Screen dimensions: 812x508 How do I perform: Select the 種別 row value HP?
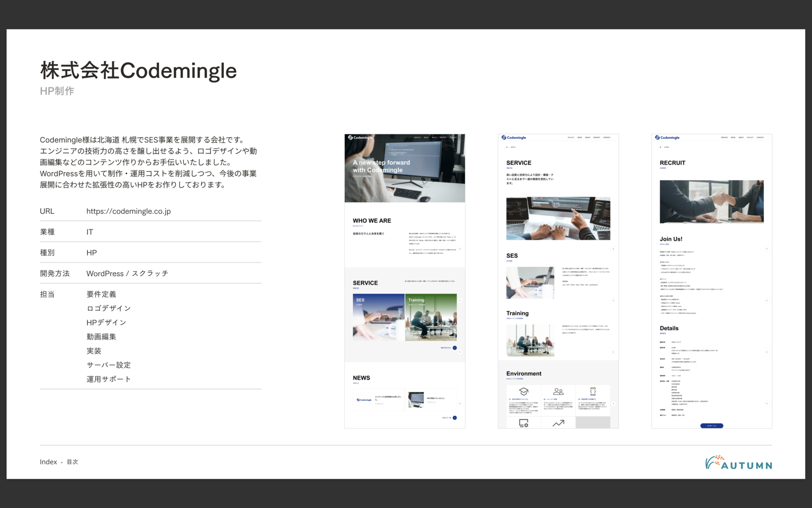point(91,253)
